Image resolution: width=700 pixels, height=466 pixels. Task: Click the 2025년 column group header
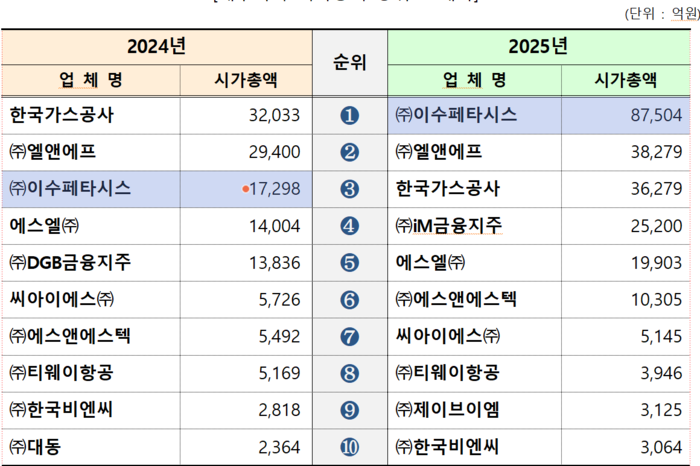point(538,47)
